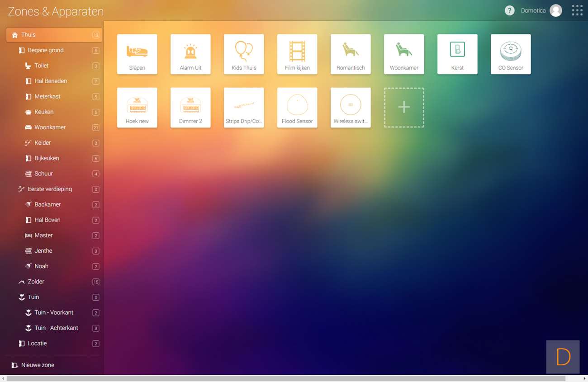Add a new device tile
The height and width of the screenshot is (382, 588).
(x=404, y=108)
